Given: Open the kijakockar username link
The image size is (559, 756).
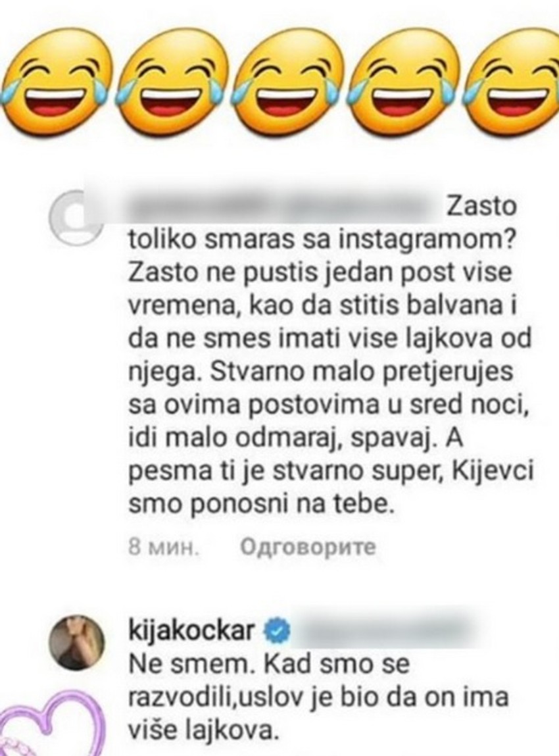Looking at the screenshot, I should click(x=192, y=630).
